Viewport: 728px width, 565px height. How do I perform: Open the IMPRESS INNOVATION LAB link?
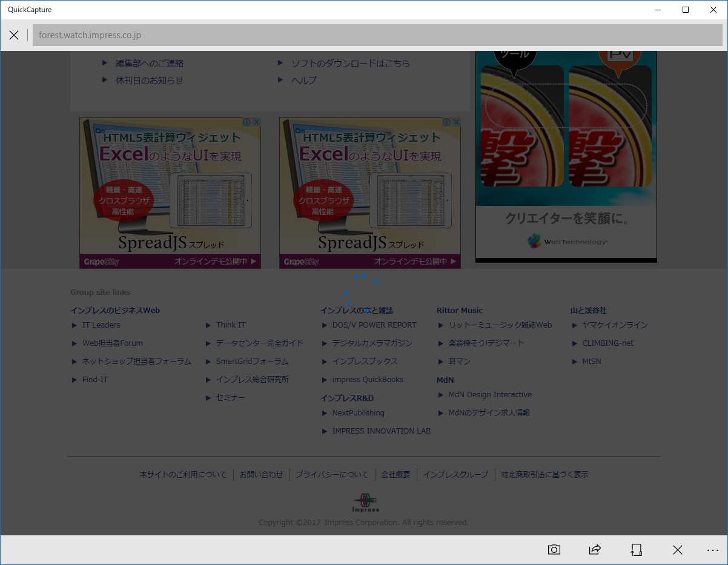[x=382, y=431]
